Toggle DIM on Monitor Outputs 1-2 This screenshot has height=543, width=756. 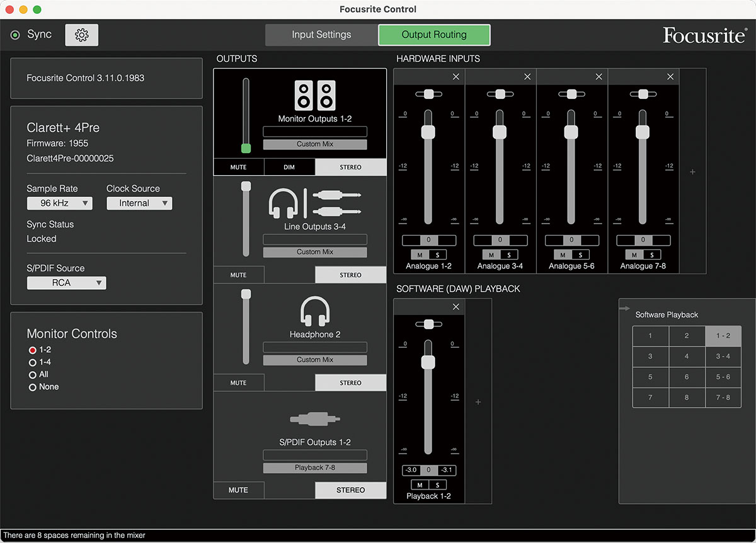coord(290,168)
